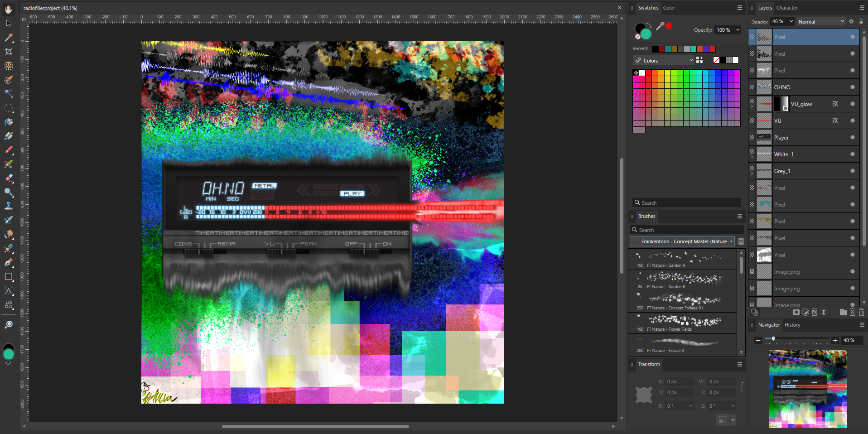Open the Normal blend mode dropdown
868x434 pixels.
coord(821,21)
